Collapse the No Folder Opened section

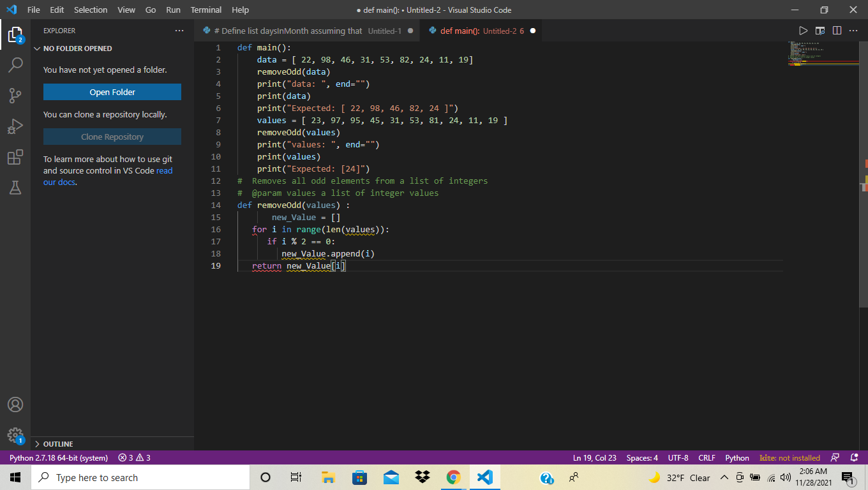[x=77, y=48]
